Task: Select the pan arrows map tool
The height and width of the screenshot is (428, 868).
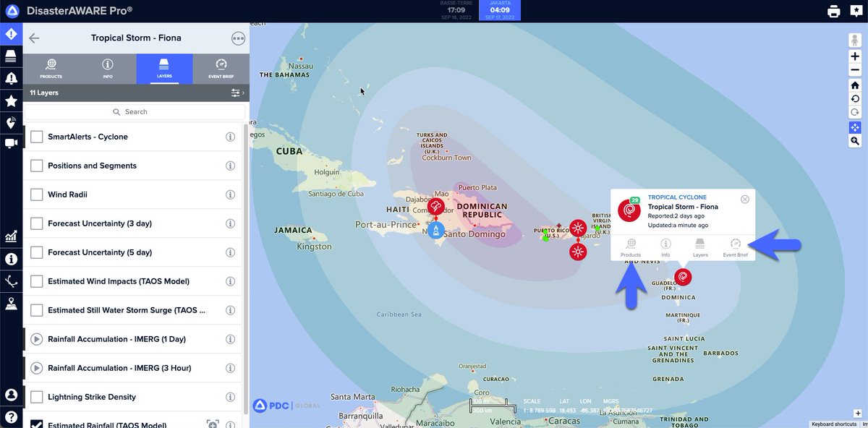Action: pyautogui.click(x=855, y=127)
